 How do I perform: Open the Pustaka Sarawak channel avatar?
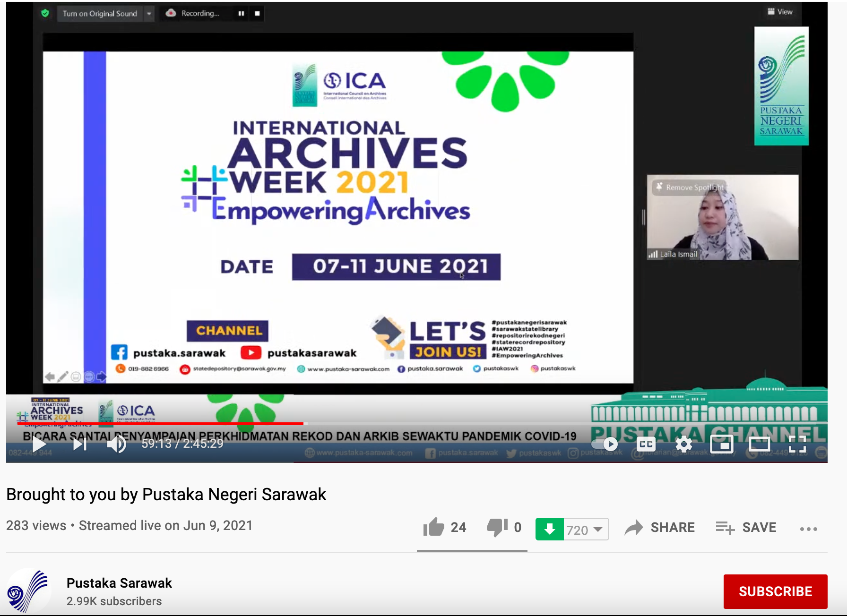pyautogui.click(x=28, y=590)
